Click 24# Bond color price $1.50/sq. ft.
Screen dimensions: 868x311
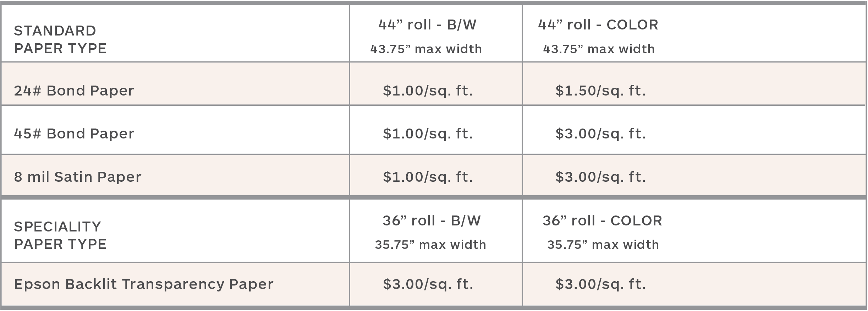click(600, 91)
